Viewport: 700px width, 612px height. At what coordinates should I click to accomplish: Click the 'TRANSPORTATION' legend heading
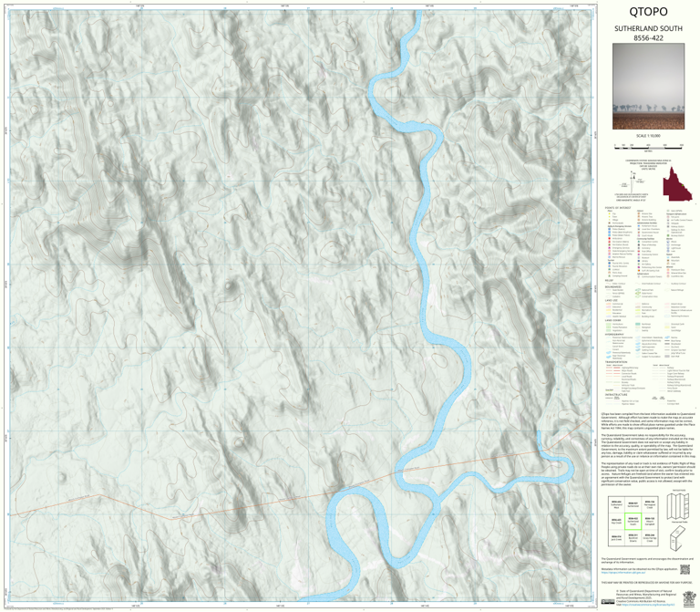[x=616, y=362]
